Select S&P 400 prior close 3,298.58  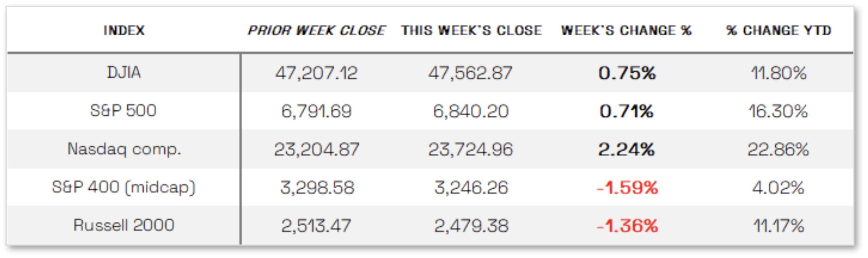317,187
